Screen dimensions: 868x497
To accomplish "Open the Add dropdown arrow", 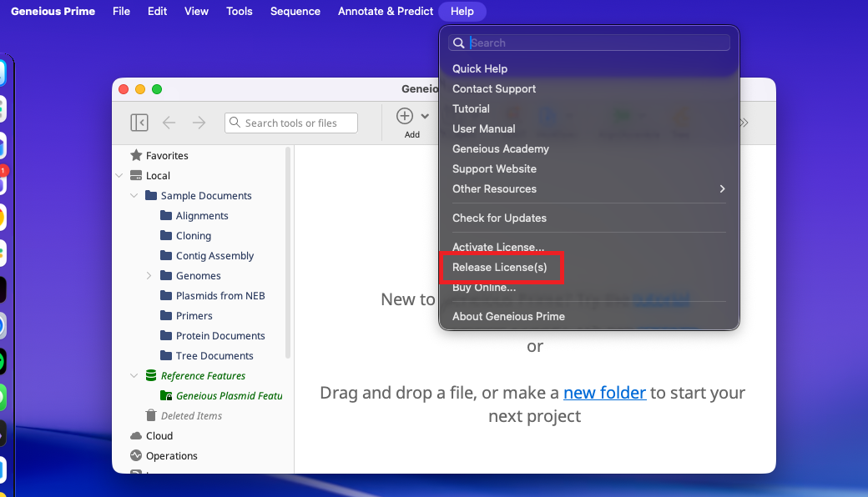I will point(425,116).
